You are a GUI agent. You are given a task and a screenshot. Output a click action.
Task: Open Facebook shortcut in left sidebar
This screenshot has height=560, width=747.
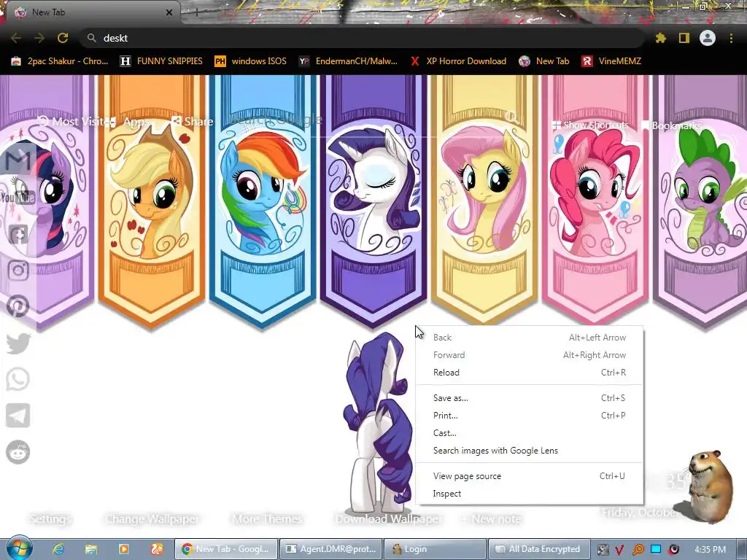coord(18,234)
